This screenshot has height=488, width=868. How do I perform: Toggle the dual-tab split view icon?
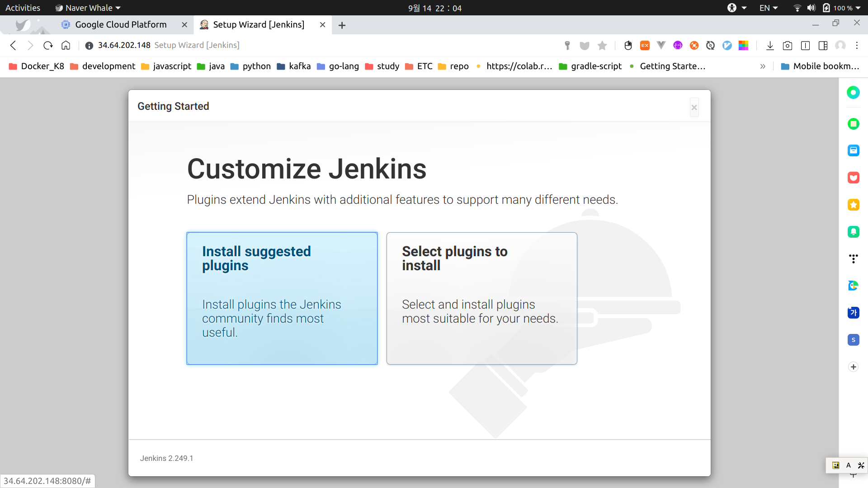coord(805,45)
